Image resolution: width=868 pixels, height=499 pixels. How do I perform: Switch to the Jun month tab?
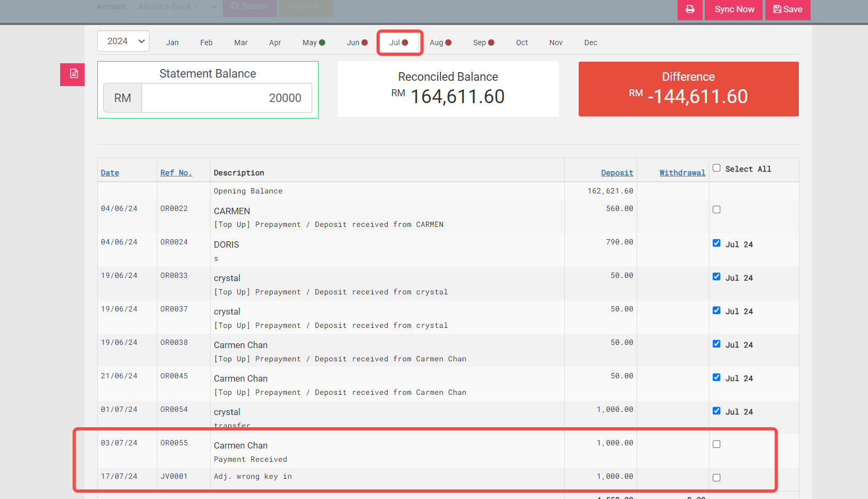(x=357, y=43)
